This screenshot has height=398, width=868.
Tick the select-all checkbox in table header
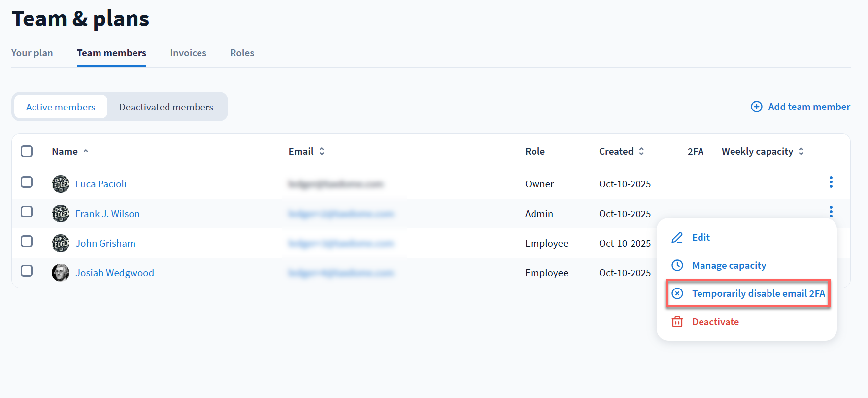[x=27, y=151]
